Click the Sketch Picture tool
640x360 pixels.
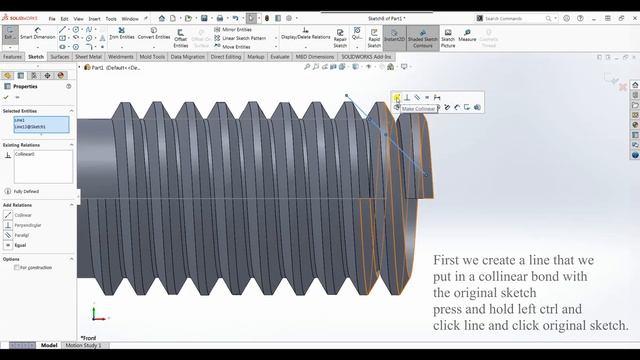tap(448, 38)
